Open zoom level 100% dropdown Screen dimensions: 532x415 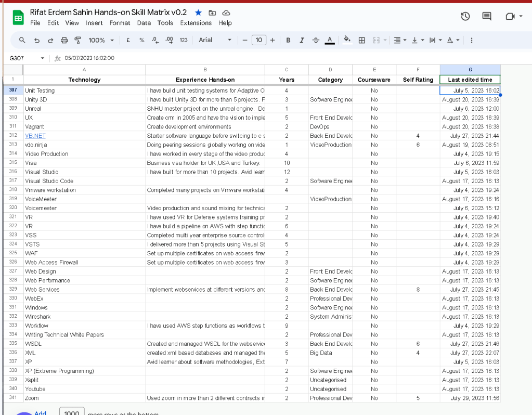pos(101,40)
